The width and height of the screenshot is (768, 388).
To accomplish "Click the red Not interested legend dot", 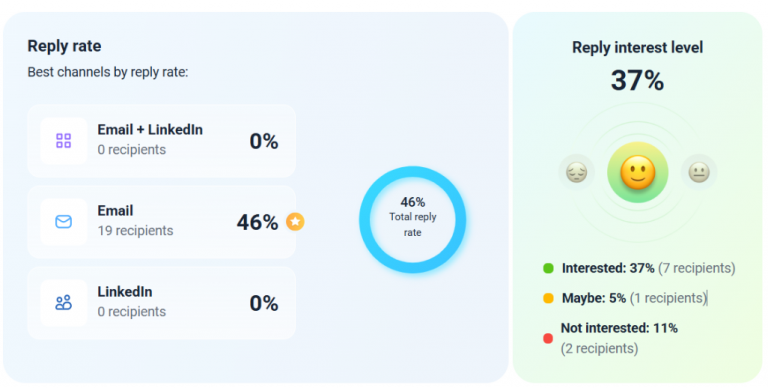I will (x=548, y=338).
